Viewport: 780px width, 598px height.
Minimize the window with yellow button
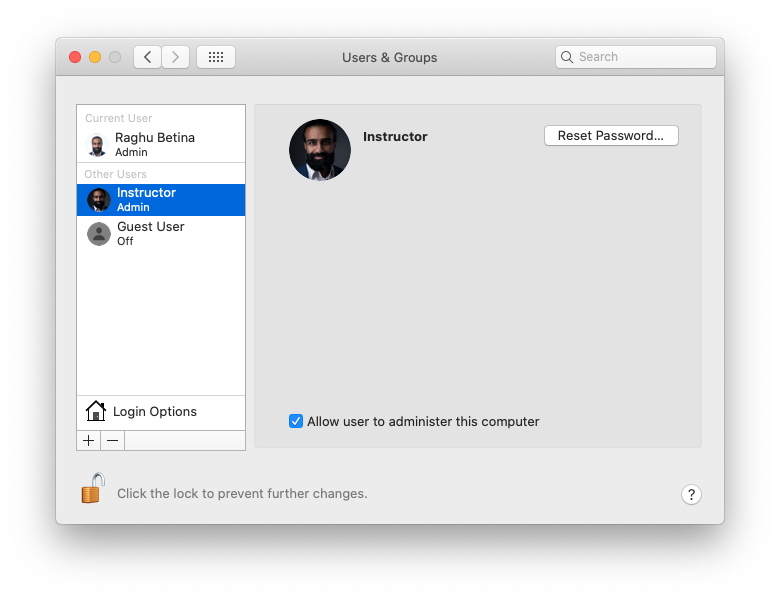tap(95, 57)
